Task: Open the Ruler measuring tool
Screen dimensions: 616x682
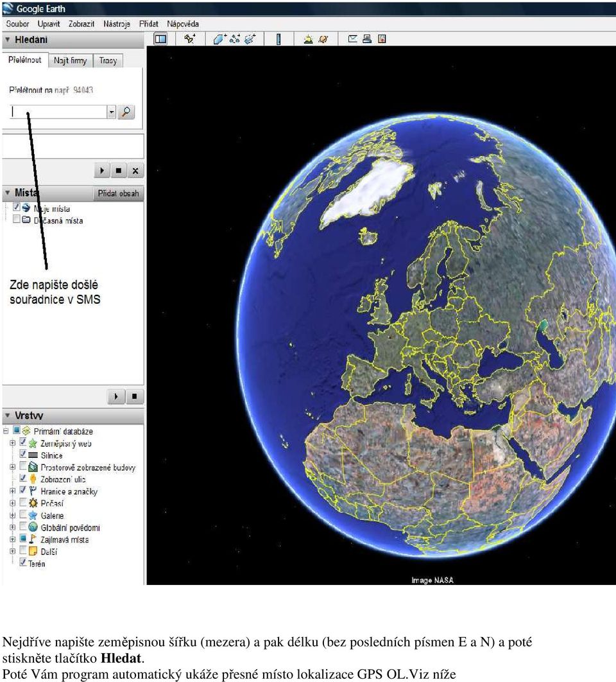Action: coord(278,39)
